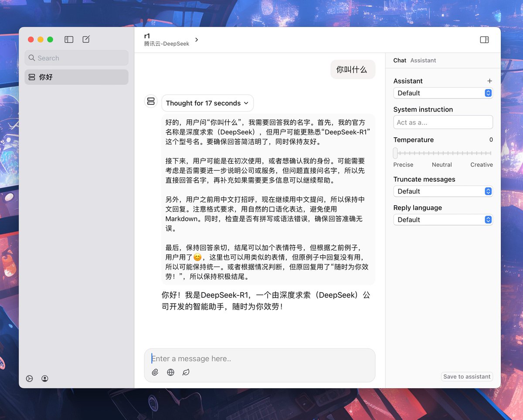Switch to the Chat tab
This screenshot has width=523, height=420.
coord(400,61)
